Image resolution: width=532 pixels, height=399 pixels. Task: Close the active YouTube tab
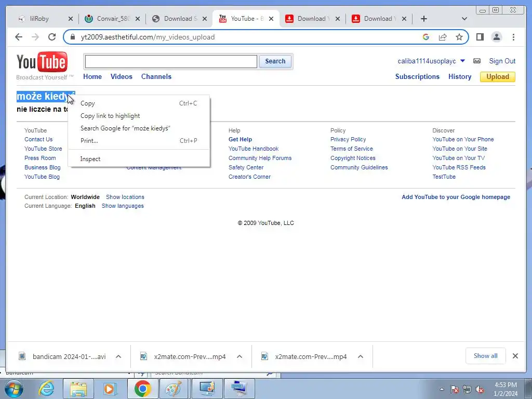click(271, 19)
